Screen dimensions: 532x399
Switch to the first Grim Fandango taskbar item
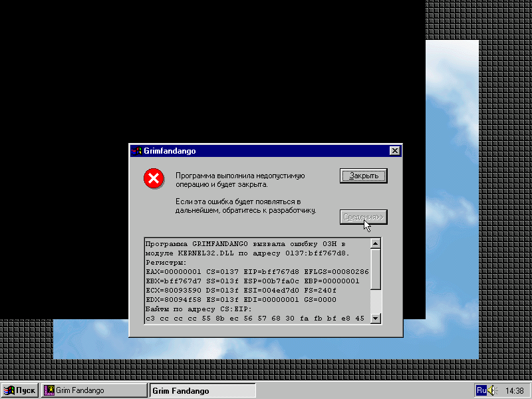pyautogui.click(x=94, y=390)
